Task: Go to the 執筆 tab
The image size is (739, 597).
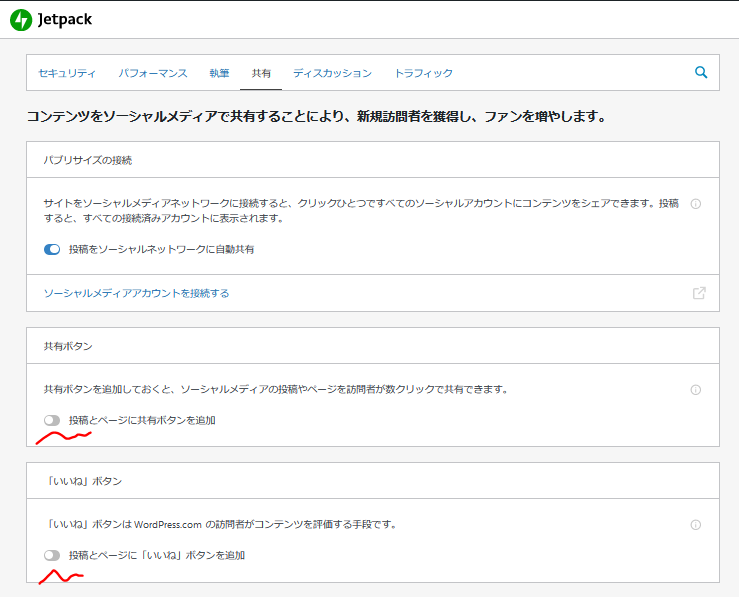Action: pos(219,73)
